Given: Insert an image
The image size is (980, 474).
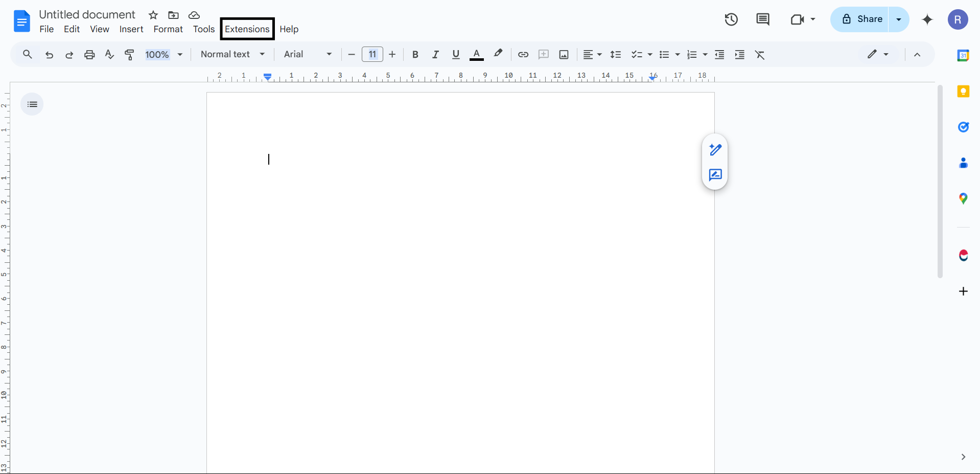Looking at the screenshot, I should click(564, 55).
